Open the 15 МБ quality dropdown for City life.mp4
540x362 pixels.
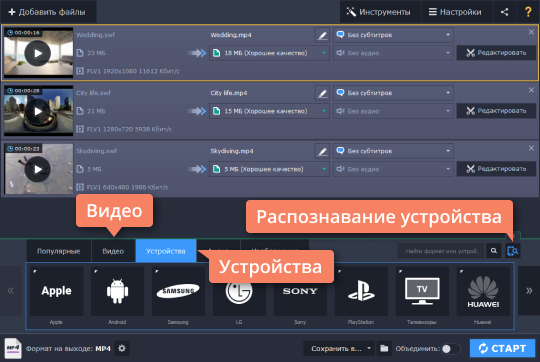click(269, 111)
